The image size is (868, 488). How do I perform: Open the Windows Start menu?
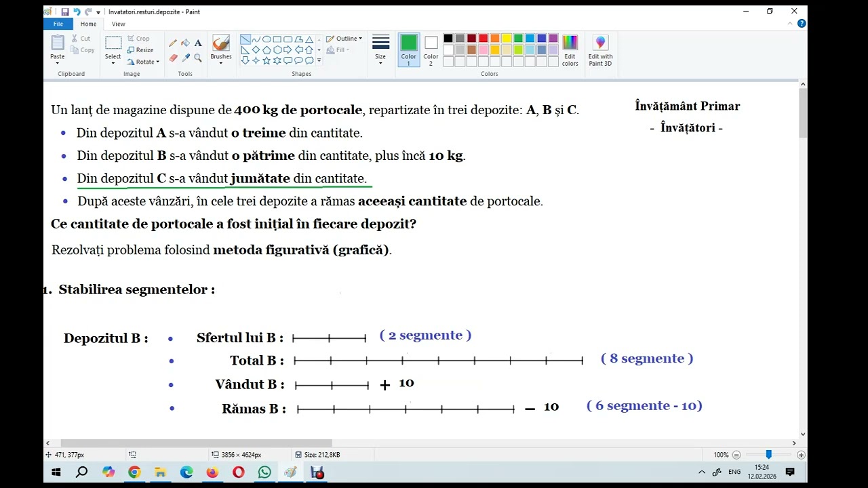(56, 472)
